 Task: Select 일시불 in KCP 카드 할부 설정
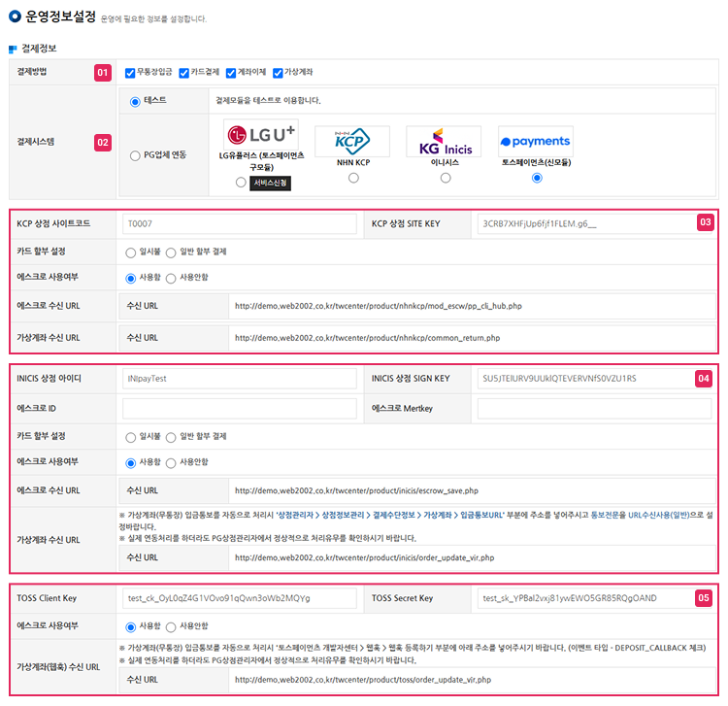[130, 252]
